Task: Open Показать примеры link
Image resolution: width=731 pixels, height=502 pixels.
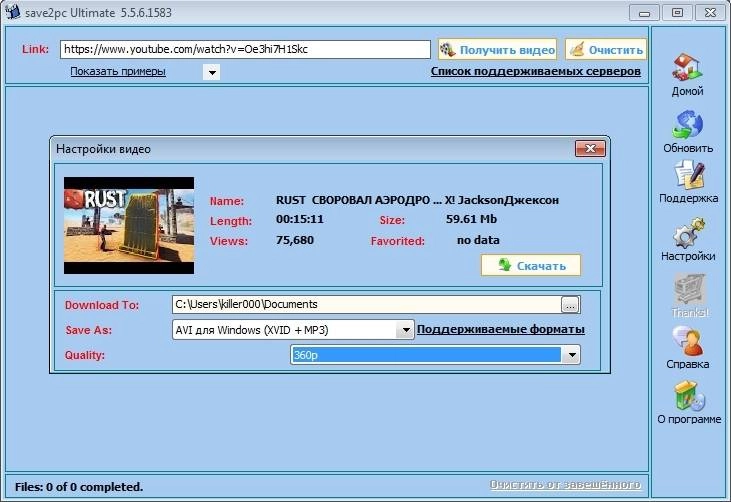Action: (x=118, y=71)
